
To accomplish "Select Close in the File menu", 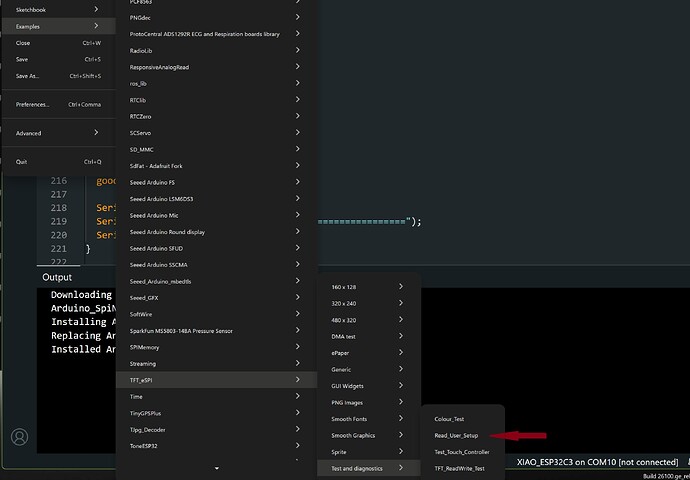I will pyautogui.click(x=59, y=43).
